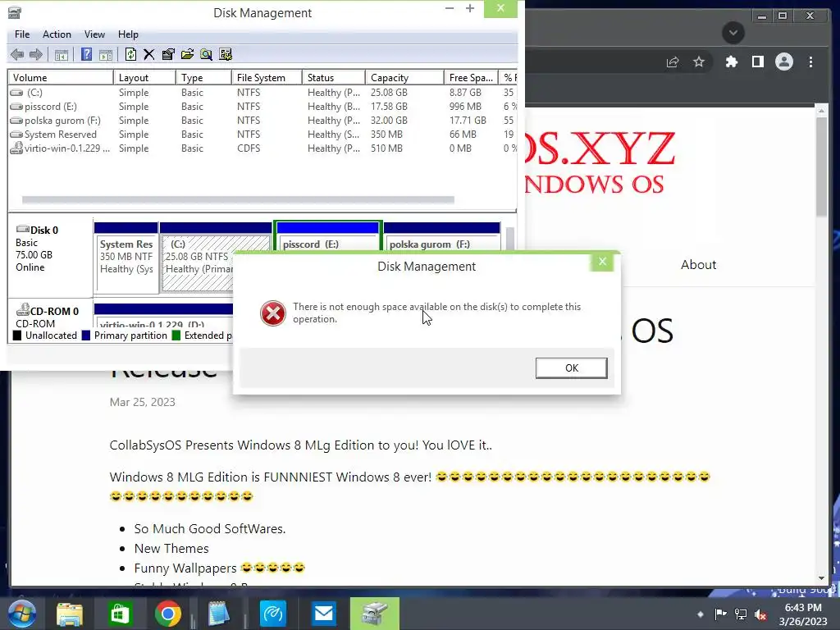This screenshot has width=840, height=630.
Task: Click the Open folder toolbar icon
Action: tap(187, 54)
